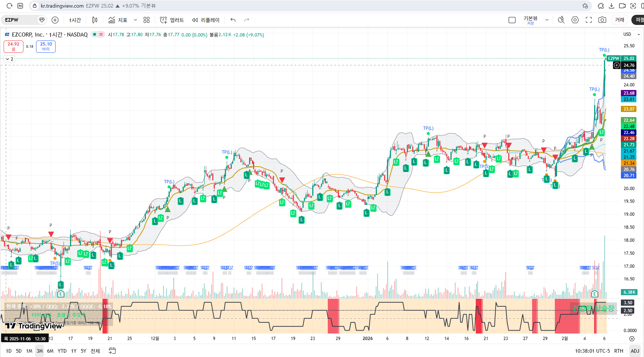Expand the USD currency dropdown
644x357 pixels.
(x=631, y=34)
